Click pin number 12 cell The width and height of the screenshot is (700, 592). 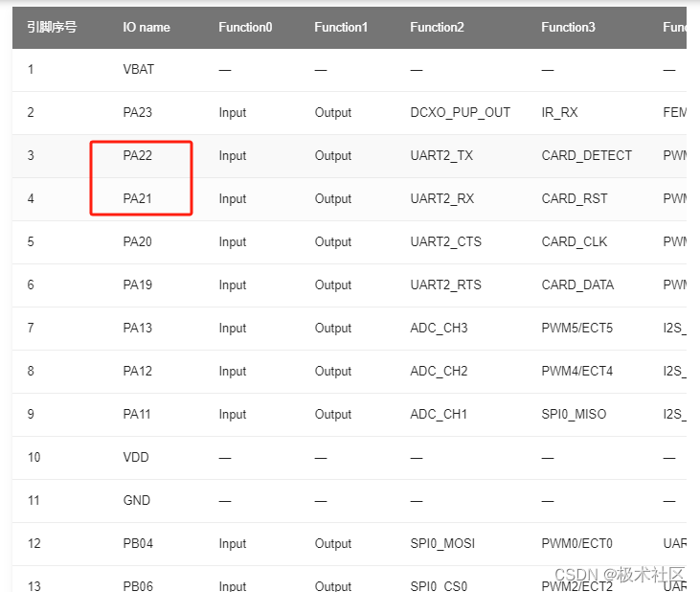(x=34, y=543)
